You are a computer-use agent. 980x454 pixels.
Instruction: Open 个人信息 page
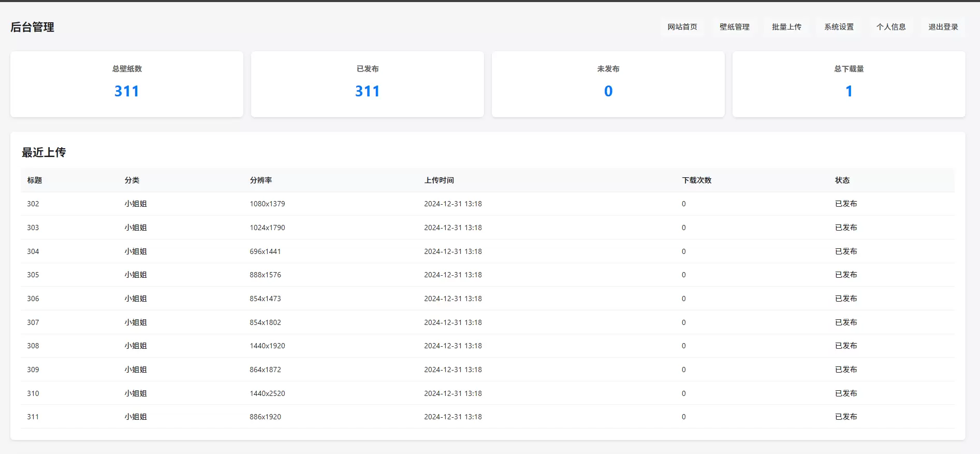891,27
